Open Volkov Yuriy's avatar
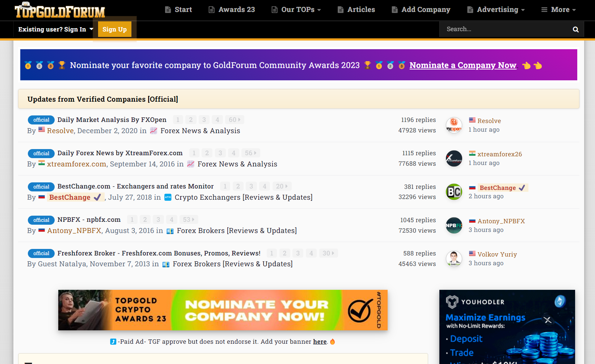Viewport: 595px width, 364px height. click(454, 259)
